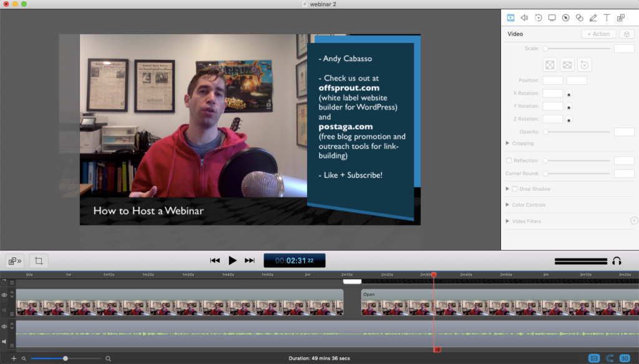Viewport: 639px width, 364px height.
Task: Open the marker track hamburger menu
Action: tap(12, 282)
